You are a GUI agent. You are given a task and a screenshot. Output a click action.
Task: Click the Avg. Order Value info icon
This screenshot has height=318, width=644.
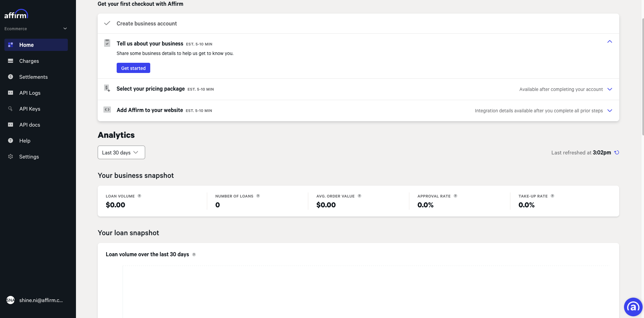pos(359,196)
